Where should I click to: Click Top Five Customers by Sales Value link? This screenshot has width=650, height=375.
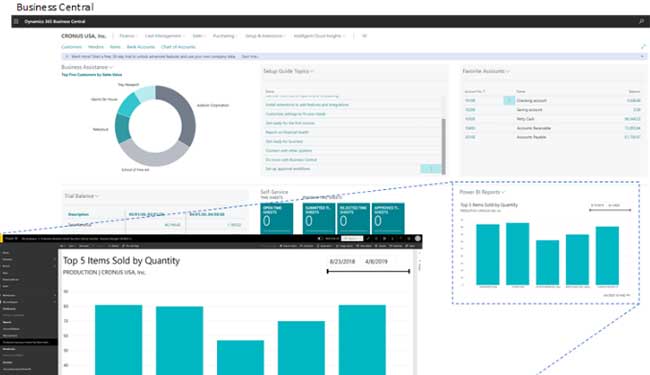pyautogui.click(x=92, y=75)
